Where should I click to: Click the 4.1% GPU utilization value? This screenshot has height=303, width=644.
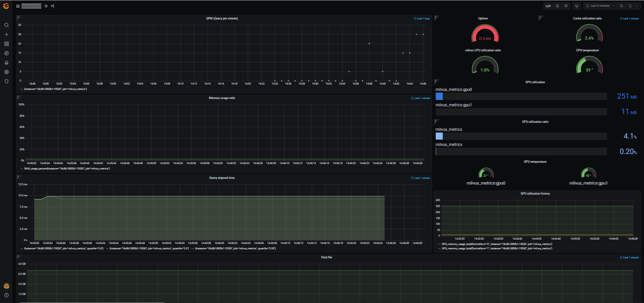[x=630, y=136]
